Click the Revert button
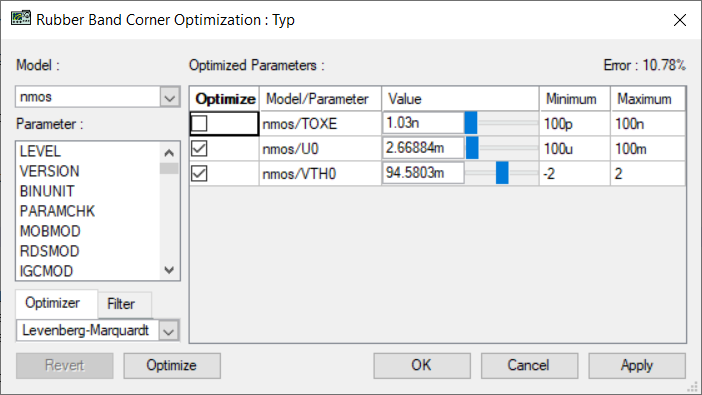The height and width of the screenshot is (395, 702). click(x=64, y=365)
